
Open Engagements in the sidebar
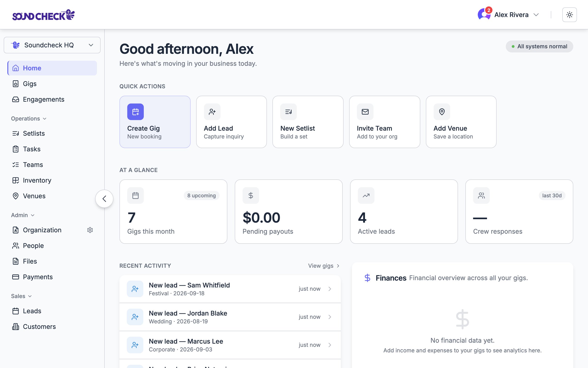coord(52,99)
